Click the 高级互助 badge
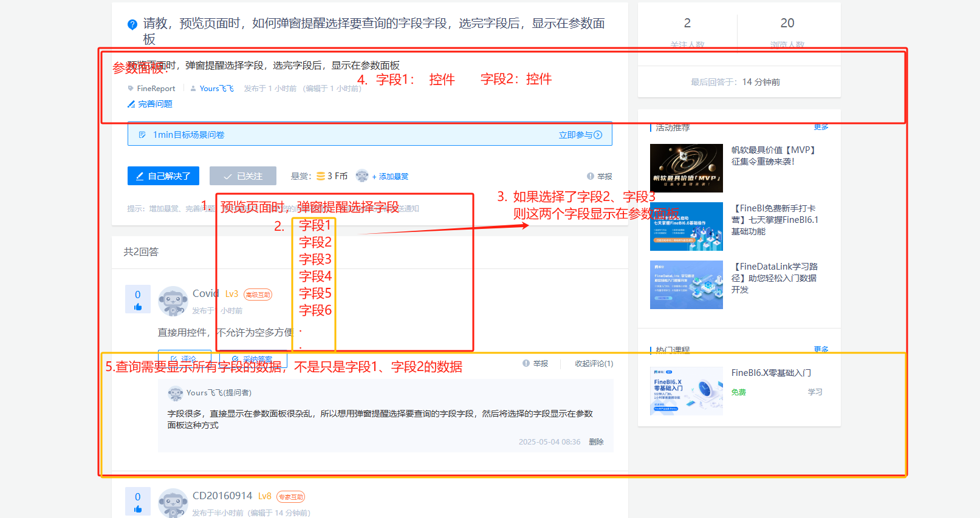The image size is (980, 518). [258, 295]
